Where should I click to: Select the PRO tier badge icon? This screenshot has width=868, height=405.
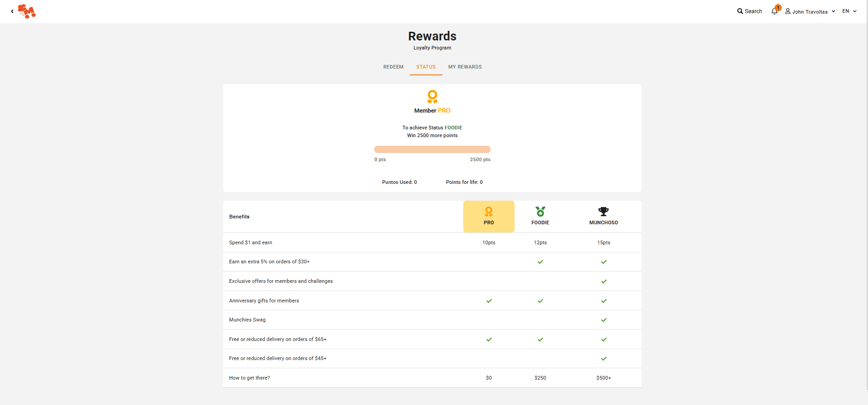pos(489,212)
